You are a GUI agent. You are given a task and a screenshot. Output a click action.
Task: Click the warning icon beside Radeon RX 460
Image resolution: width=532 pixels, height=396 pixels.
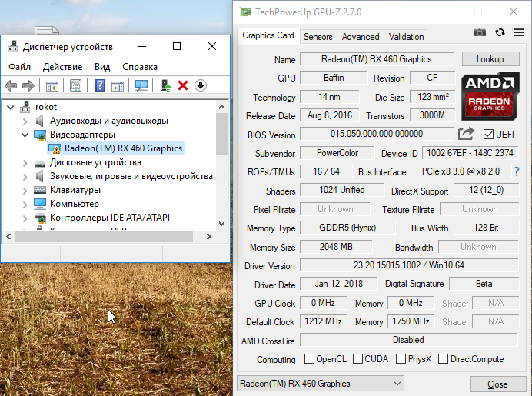[55, 148]
